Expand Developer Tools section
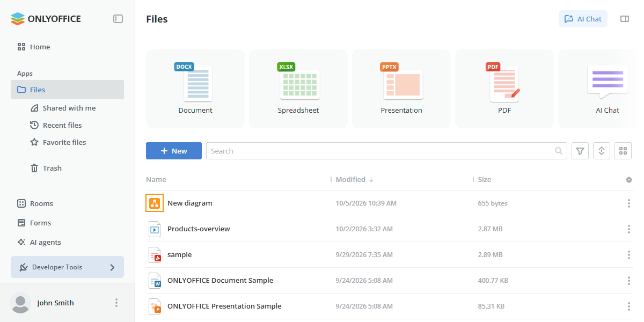 (67, 267)
